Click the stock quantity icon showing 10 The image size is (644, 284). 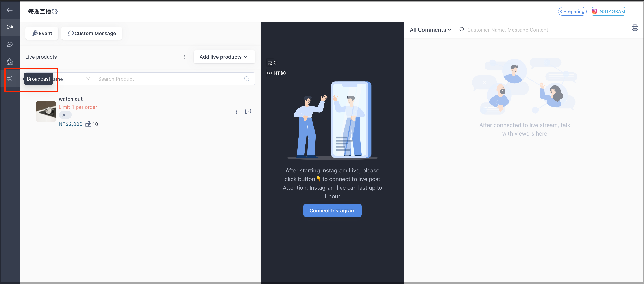click(x=89, y=124)
